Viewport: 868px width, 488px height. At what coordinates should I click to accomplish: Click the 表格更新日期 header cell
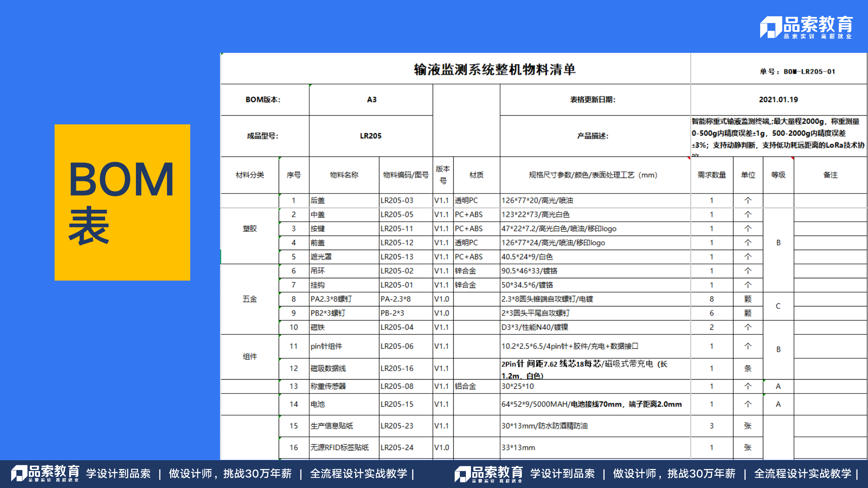point(593,99)
